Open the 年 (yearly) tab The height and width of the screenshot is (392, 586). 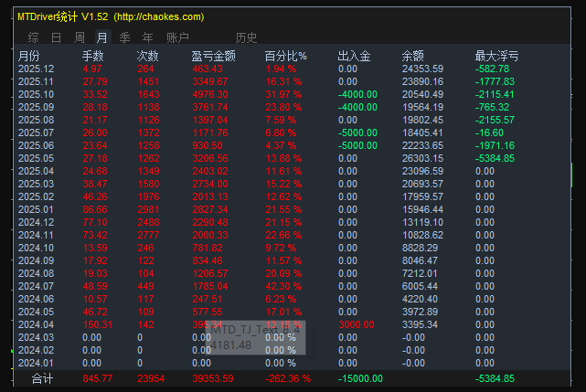pyautogui.click(x=147, y=37)
